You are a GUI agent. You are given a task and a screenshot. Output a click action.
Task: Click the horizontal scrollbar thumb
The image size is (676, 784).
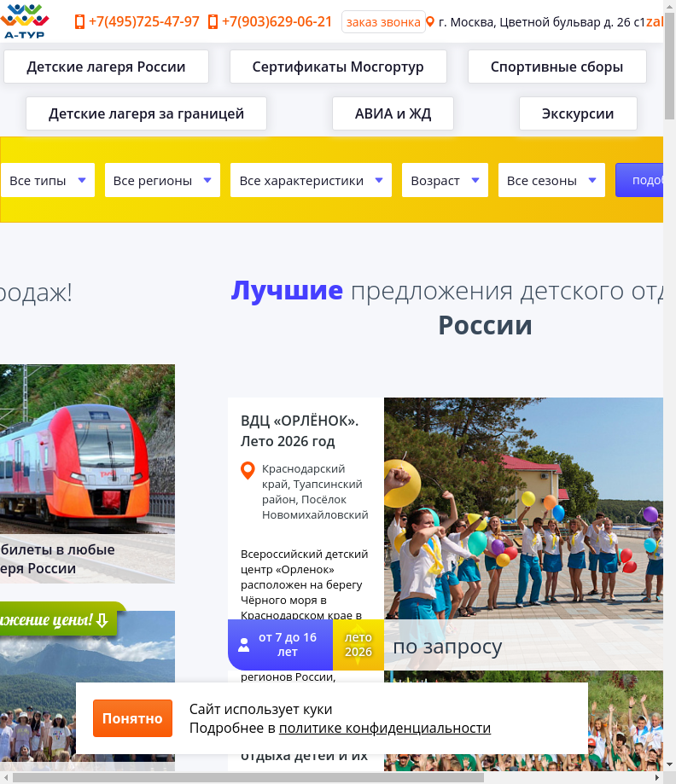coord(248,778)
